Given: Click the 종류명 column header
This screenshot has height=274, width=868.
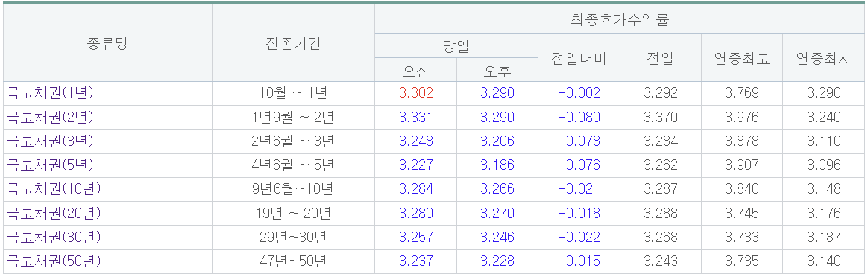Looking at the screenshot, I should click(107, 44).
